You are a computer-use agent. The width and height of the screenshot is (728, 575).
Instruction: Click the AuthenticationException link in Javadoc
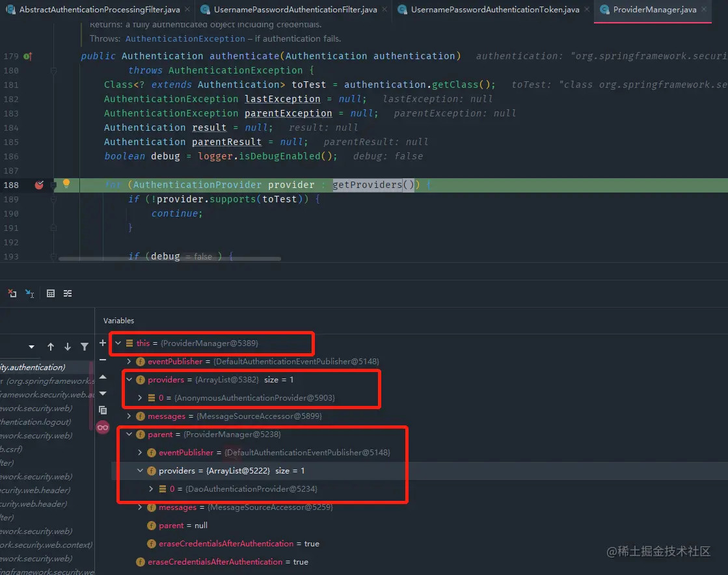pyautogui.click(x=185, y=38)
